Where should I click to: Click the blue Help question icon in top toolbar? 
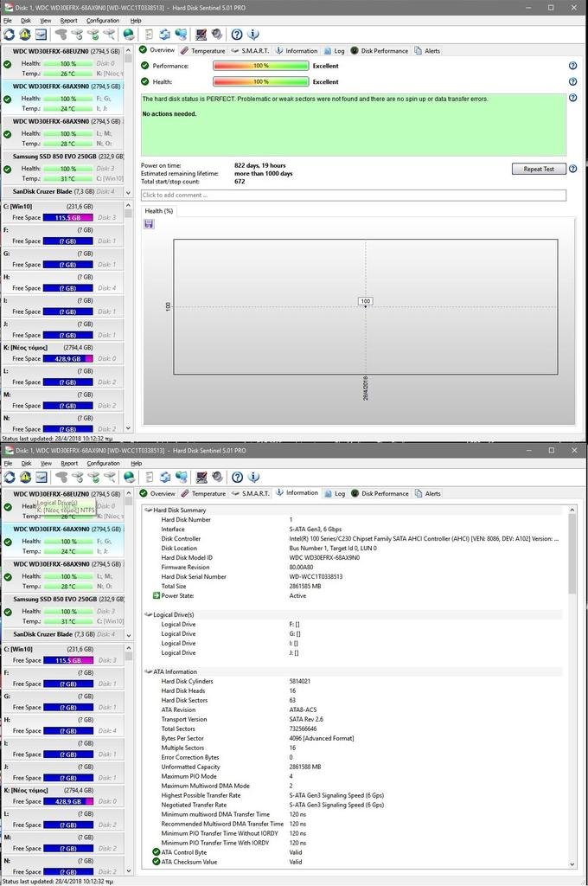[237, 35]
